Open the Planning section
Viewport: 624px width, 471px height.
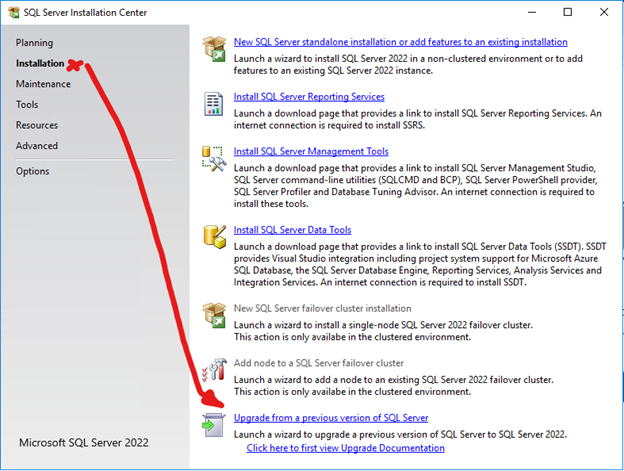(x=34, y=43)
